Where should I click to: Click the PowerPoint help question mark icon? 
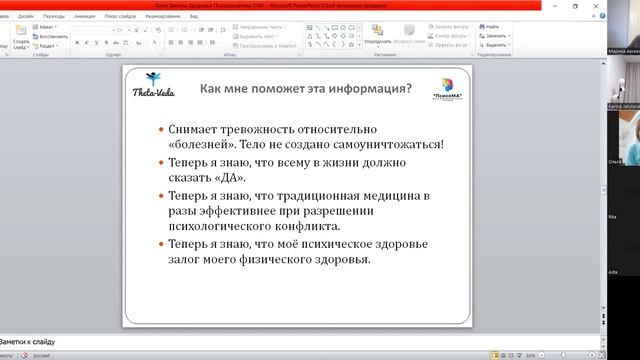pyautogui.click(x=602, y=16)
